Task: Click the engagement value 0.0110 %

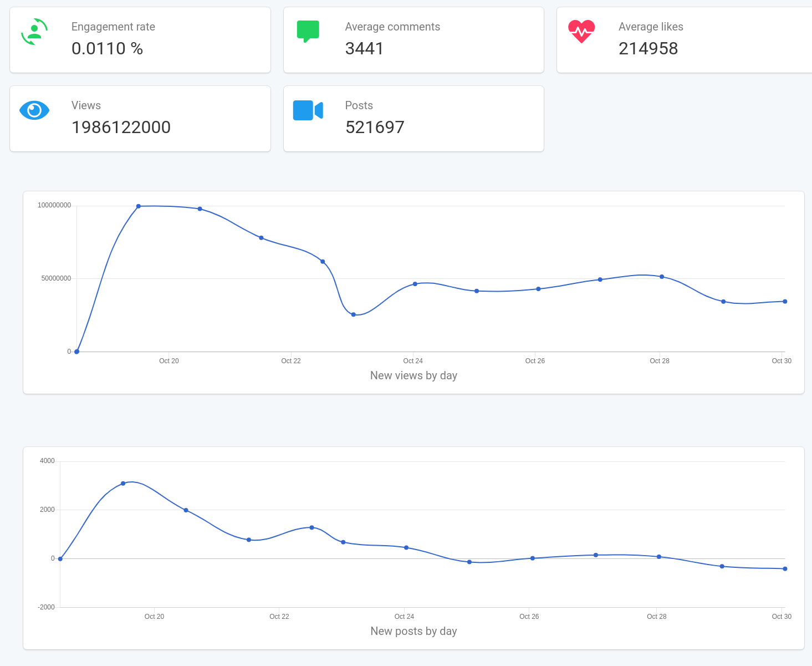Action: [108, 49]
